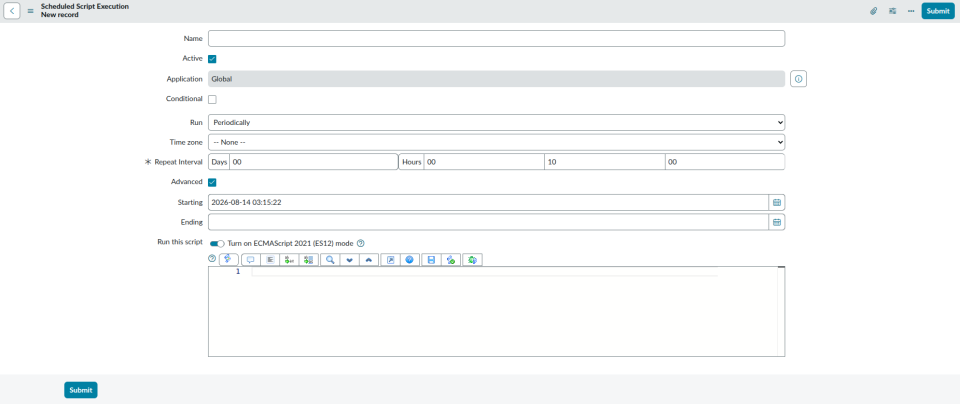Open editor help blue question icon

coord(410,260)
